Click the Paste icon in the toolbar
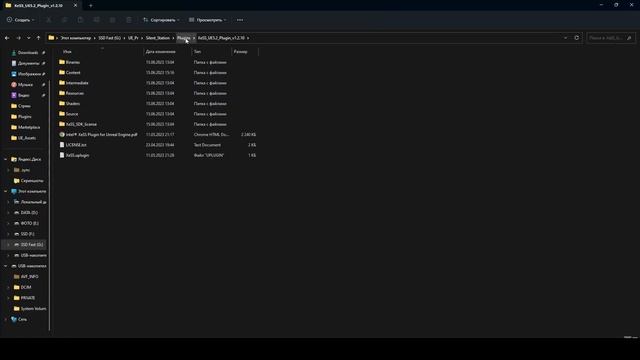This screenshot has height=360, width=640. point(80,20)
